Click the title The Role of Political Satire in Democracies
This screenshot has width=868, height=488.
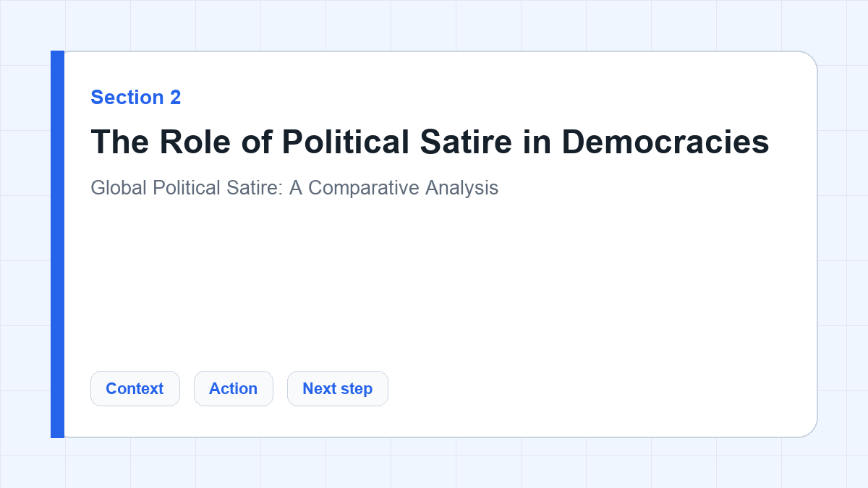click(x=430, y=142)
